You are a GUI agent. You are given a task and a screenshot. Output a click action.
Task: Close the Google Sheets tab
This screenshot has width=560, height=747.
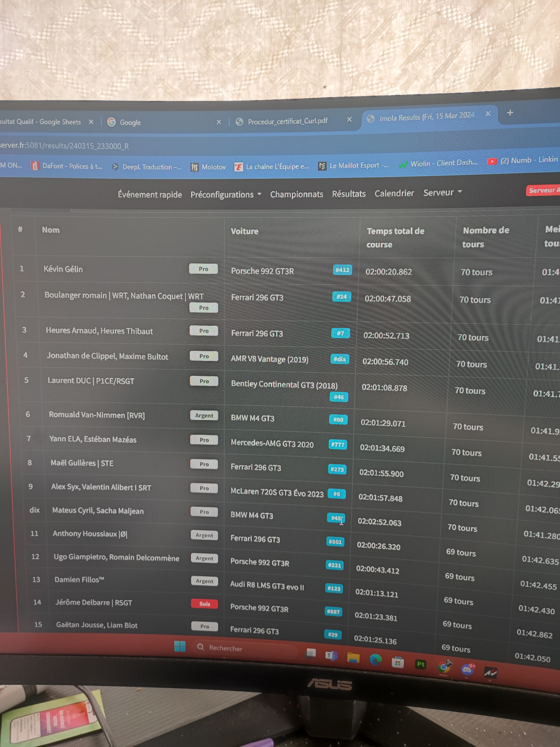click(x=91, y=122)
